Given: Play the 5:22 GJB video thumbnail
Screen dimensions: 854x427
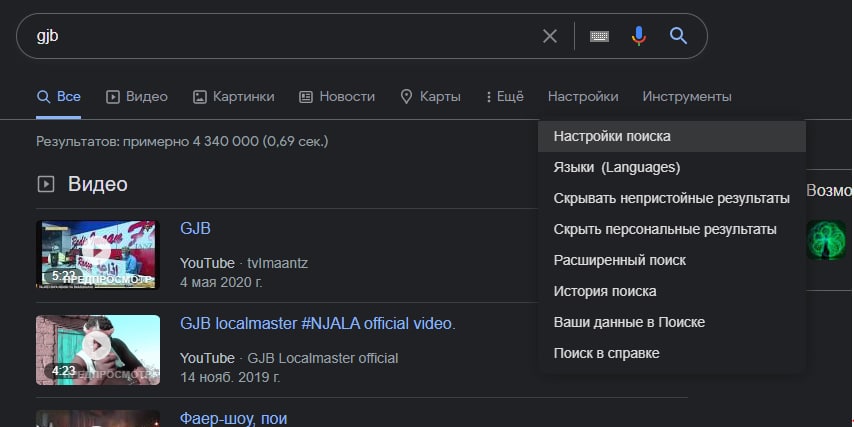Looking at the screenshot, I should click(x=98, y=254).
